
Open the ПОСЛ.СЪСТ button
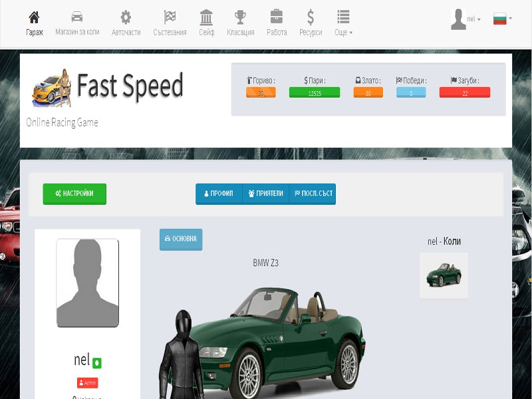(x=313, y=194)
